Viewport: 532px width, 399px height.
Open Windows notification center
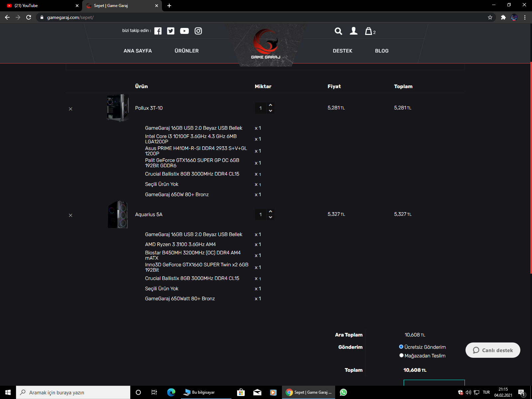[521, 392]
